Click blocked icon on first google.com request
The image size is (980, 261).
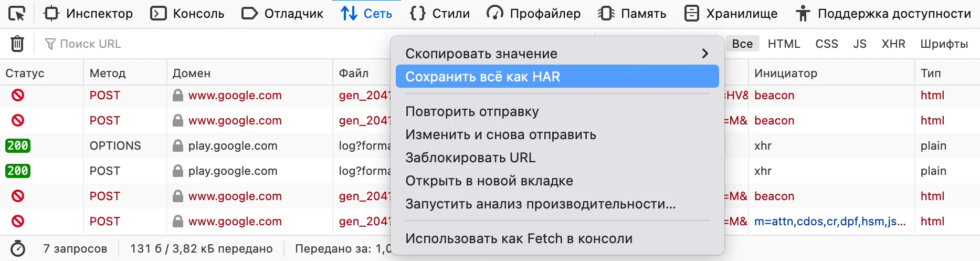coord(18,95)
